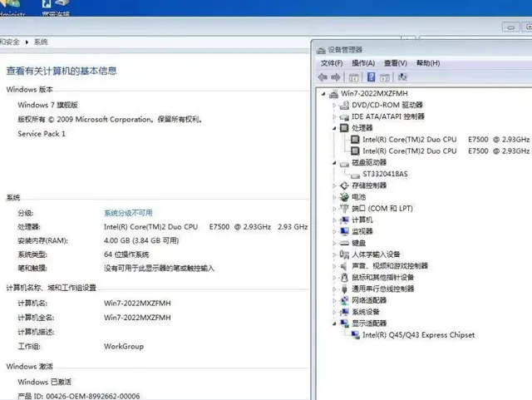Click the 4.00 GB (3.84 GB 可用) value

[x=141, y=240]
